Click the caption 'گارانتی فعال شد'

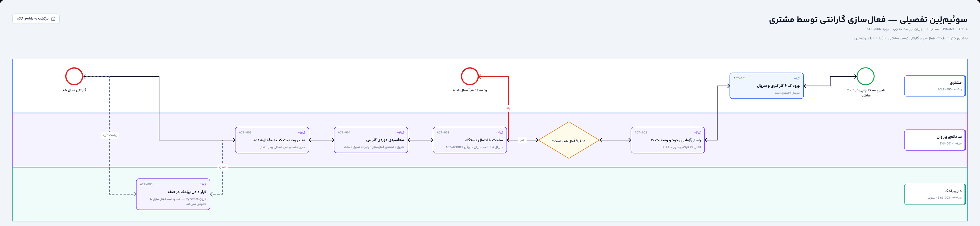tap(74, 90)
